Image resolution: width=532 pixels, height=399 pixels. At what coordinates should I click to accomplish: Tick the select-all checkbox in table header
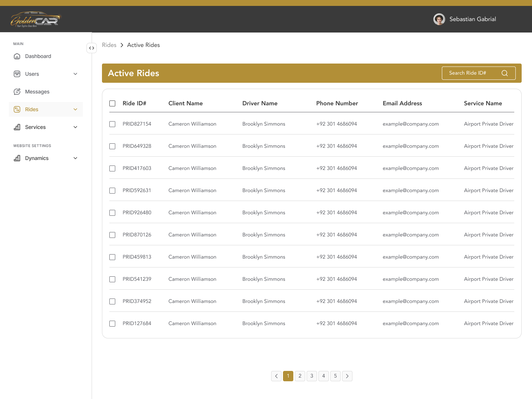click(x=112, y=103)
